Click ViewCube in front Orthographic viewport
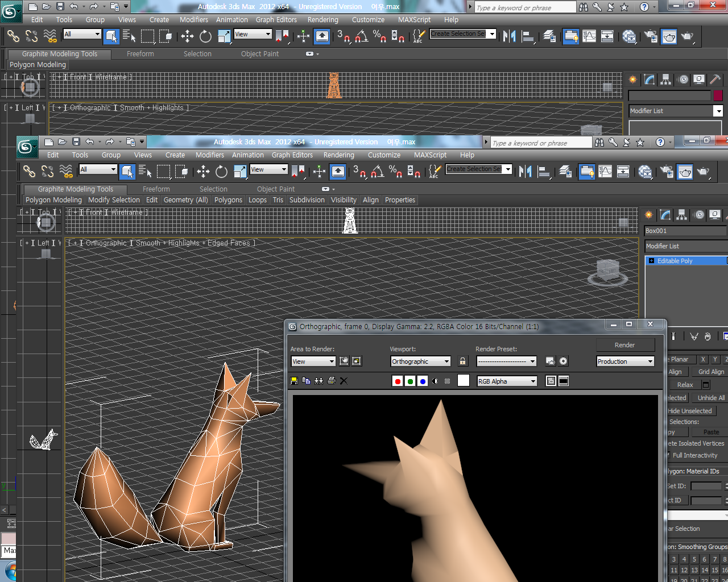 [607, 271]
